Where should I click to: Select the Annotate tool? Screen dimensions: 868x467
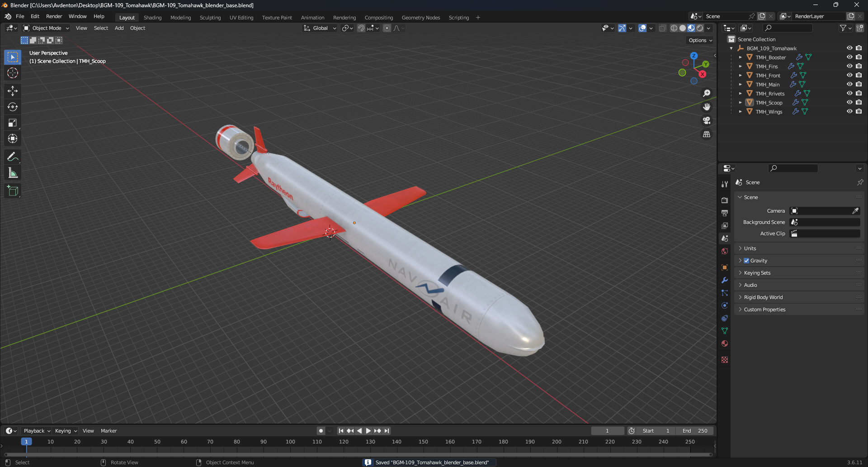13,157
